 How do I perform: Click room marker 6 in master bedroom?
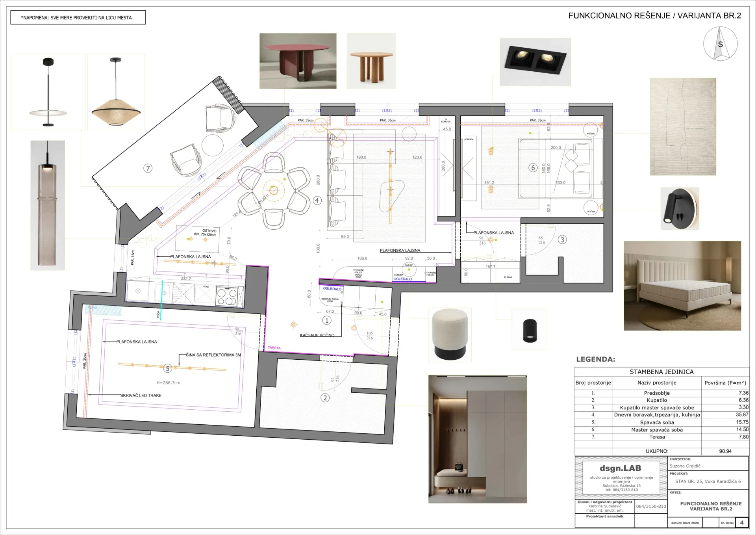(x=533, y=167)
